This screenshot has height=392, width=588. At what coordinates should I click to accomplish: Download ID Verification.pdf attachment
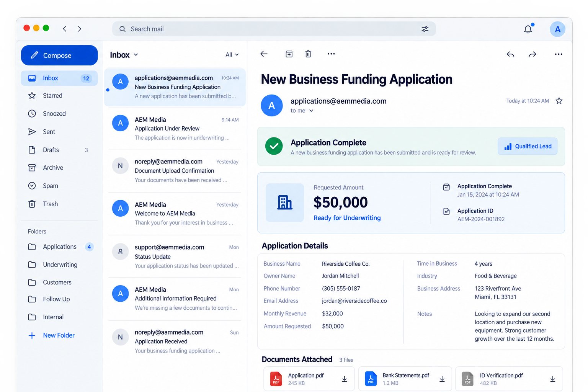tap(553, 379)
